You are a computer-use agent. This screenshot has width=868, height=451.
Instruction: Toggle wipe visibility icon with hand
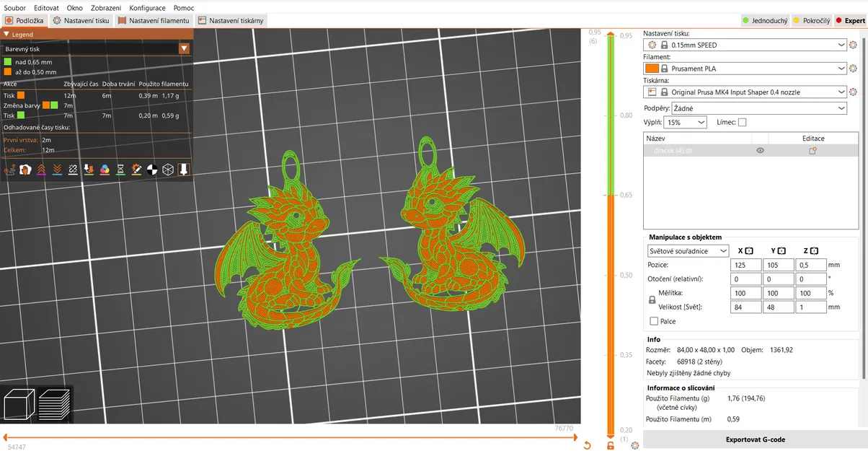tap(25, 170)
